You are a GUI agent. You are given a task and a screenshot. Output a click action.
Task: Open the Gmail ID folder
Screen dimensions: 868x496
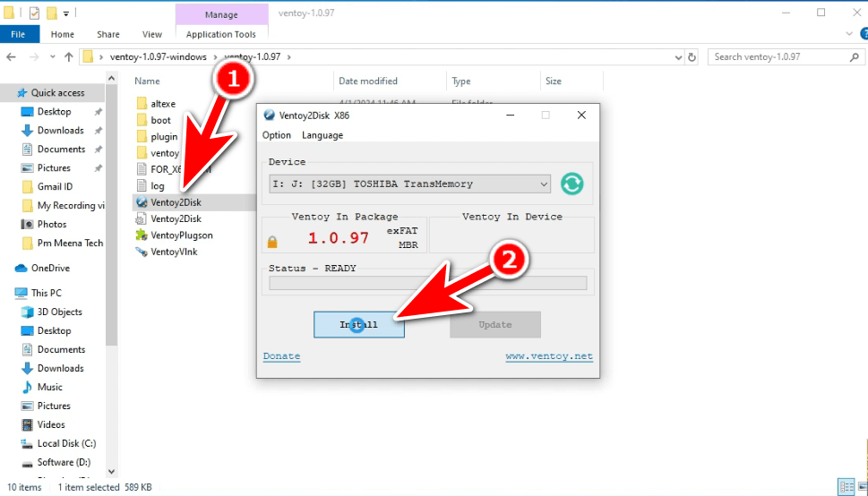pyautogui.click(x=55, y=186)
